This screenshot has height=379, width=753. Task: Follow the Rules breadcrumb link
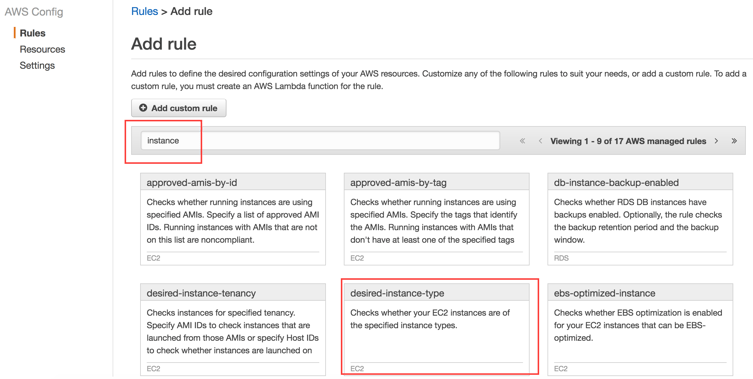145,12
